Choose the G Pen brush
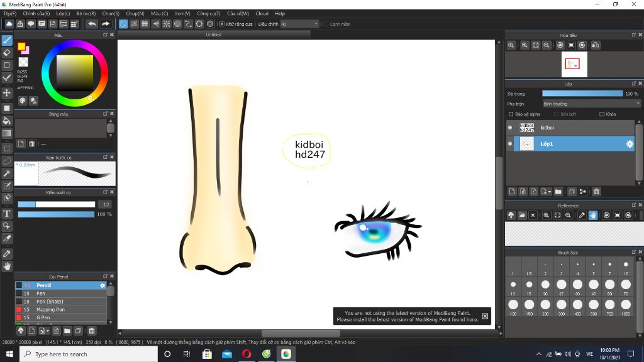 click(61, 317)
